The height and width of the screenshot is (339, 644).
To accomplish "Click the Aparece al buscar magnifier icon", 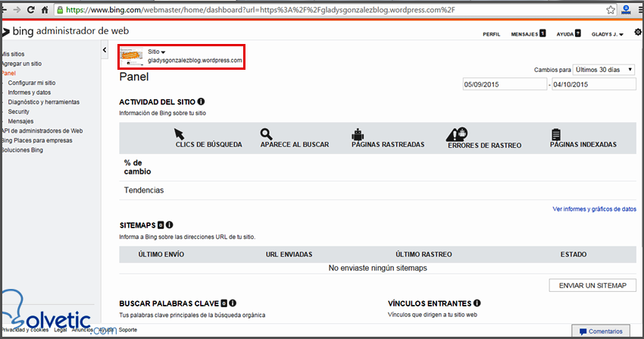I will click(x=266, y=134).
